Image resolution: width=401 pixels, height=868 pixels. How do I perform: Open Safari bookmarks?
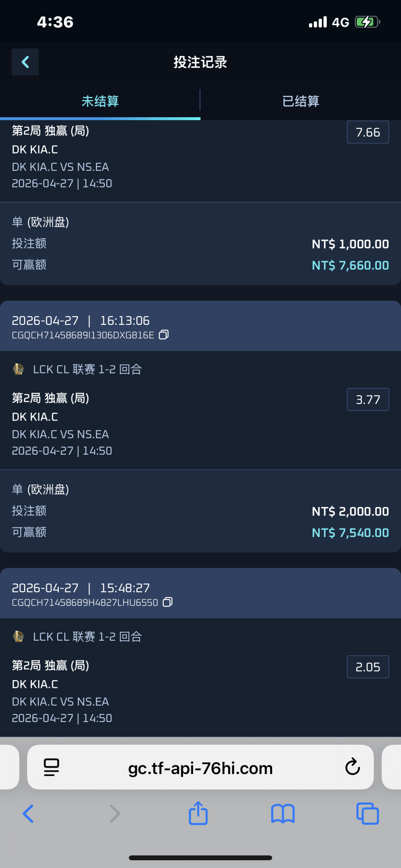tap(283, 814)
